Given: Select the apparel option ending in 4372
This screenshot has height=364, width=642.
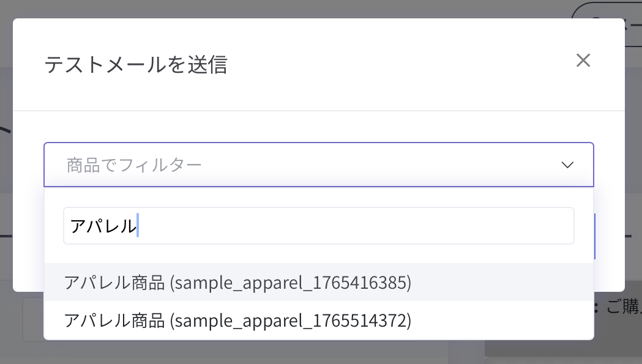Looking at the screenshot, I should [x=237, y=320].
